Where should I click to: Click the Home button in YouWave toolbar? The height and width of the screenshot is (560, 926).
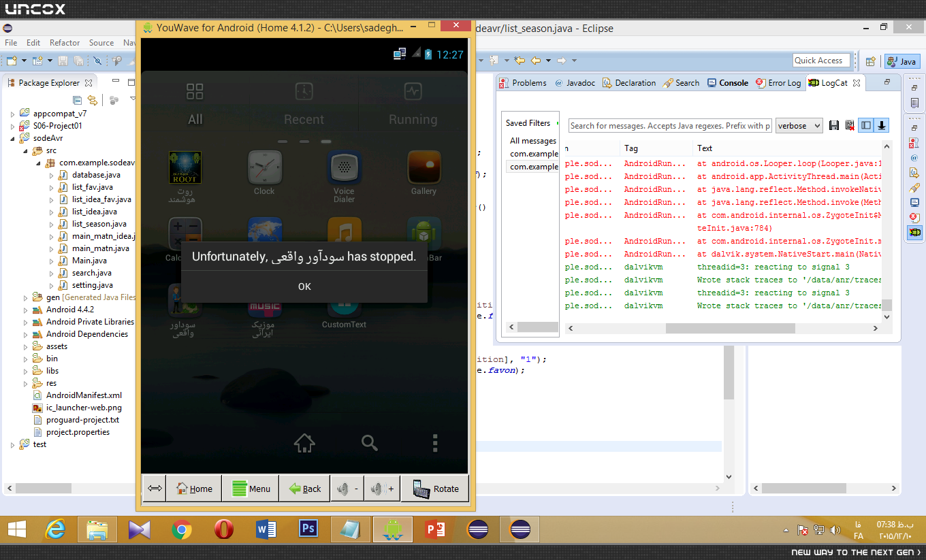click(194, 489)
